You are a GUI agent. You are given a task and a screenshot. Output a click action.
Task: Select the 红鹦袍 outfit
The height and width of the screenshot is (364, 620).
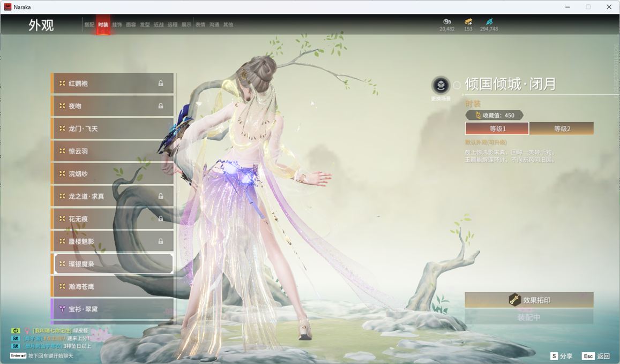click(113, 84)
